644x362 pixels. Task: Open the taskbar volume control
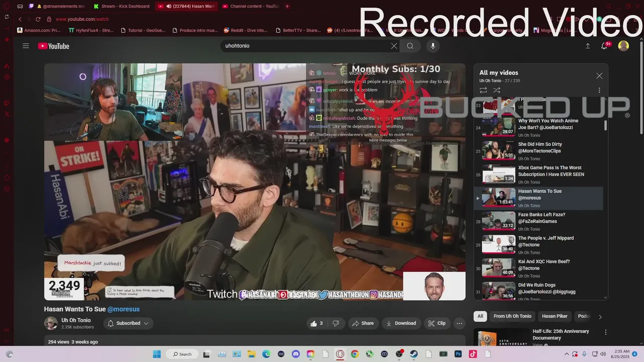603,354
